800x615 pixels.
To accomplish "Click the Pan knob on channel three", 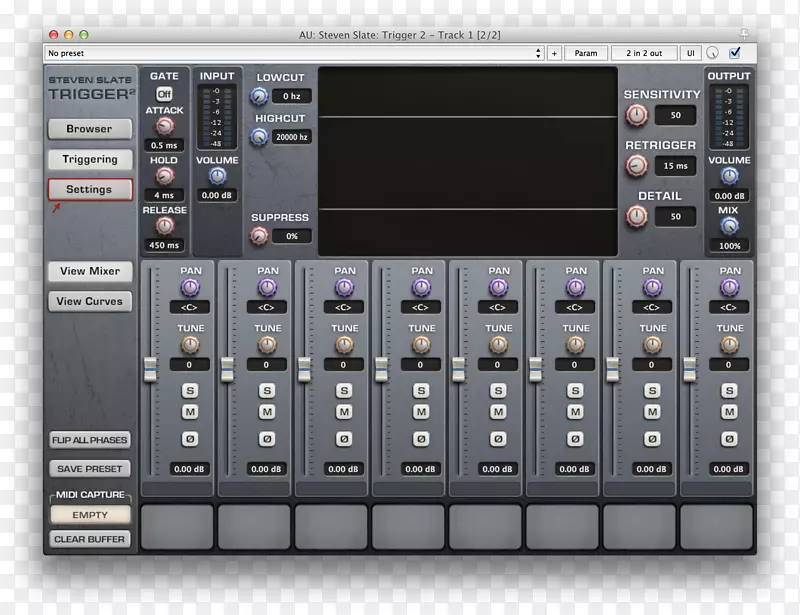I will (x=344, y=288).
